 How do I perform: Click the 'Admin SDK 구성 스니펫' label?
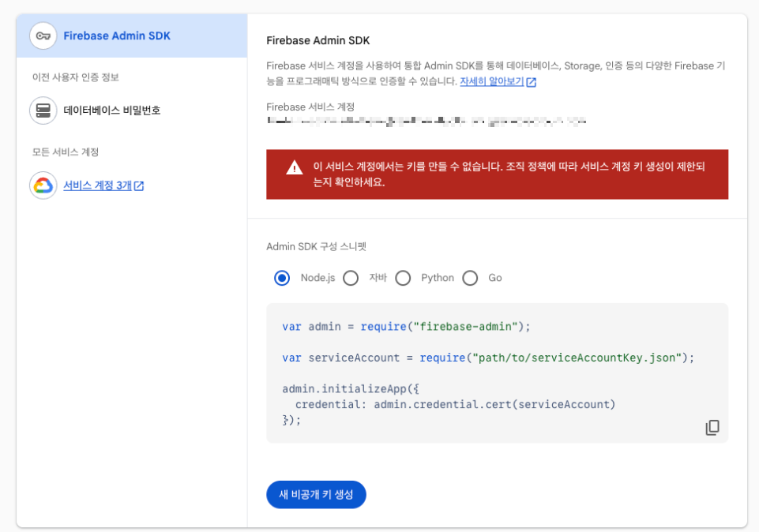pos(316,246)
